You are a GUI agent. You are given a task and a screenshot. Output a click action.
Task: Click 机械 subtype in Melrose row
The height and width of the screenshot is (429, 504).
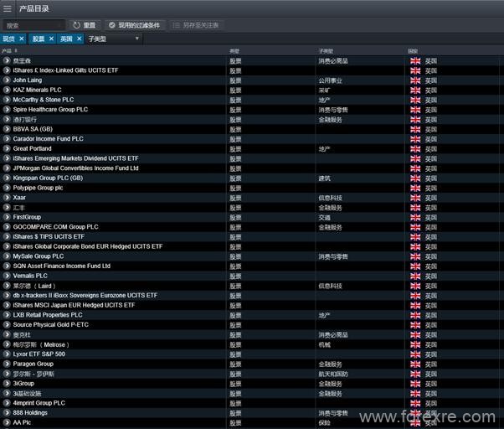click(x=324, y=344)
